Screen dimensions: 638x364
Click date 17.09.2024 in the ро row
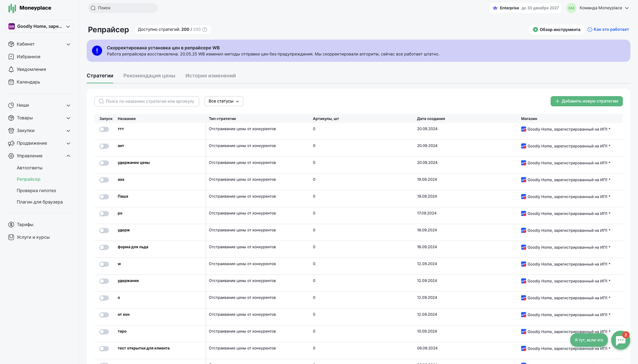[x=427, y=213]
